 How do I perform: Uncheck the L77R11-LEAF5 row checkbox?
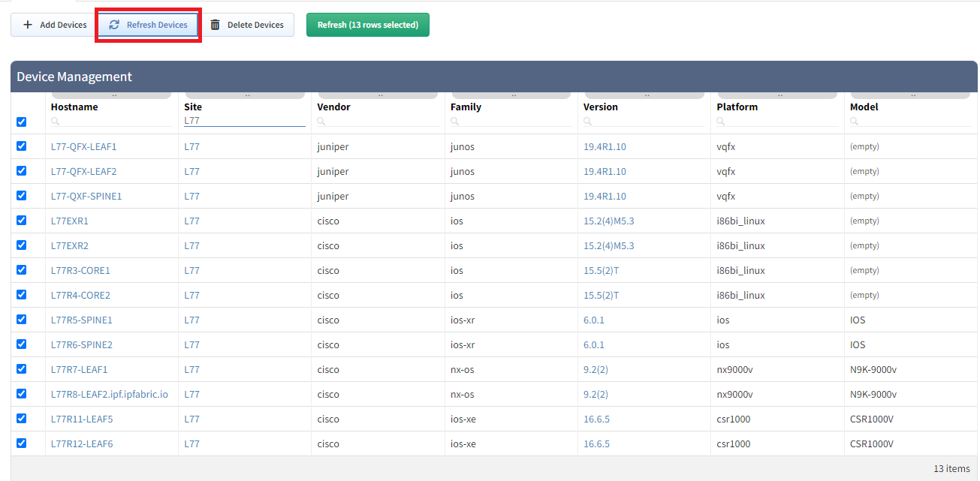click(21, 419)
